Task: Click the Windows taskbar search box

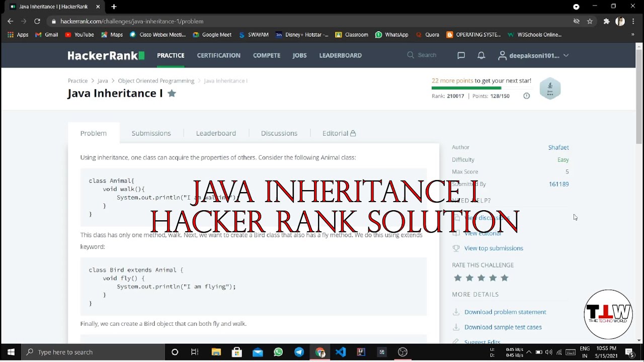Action: (x=94, y=352)
